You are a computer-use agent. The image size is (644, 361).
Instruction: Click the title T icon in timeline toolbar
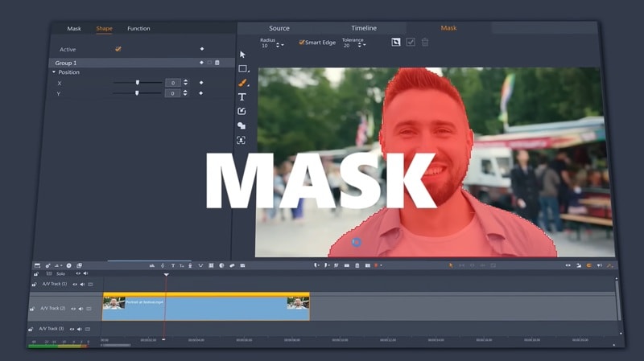(x=173, y=265)
